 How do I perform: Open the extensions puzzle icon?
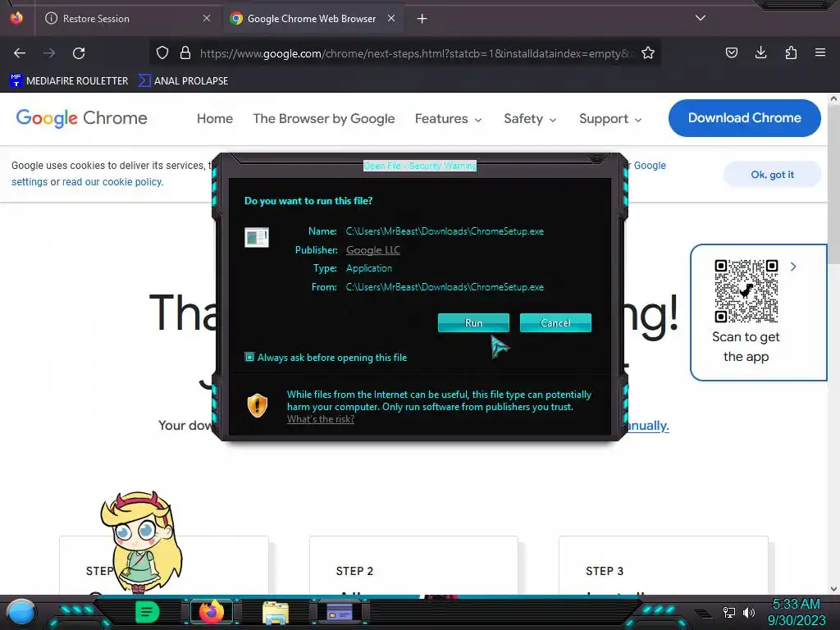[791, 52]
